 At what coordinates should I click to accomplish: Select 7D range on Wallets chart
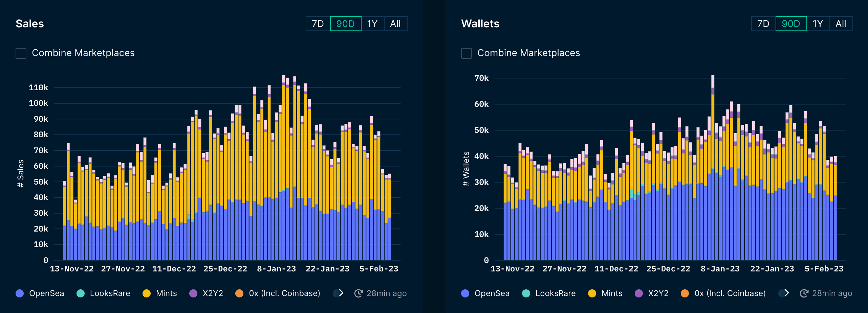[763, 24]
